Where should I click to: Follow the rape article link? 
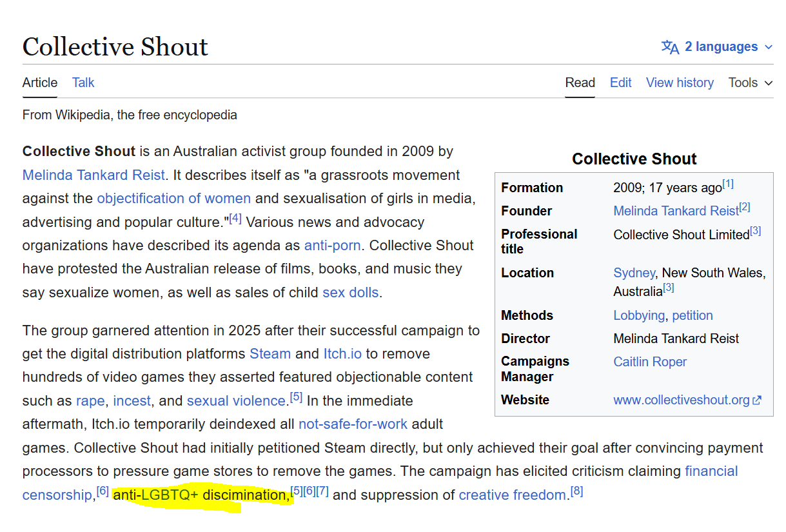click(90, 401)
